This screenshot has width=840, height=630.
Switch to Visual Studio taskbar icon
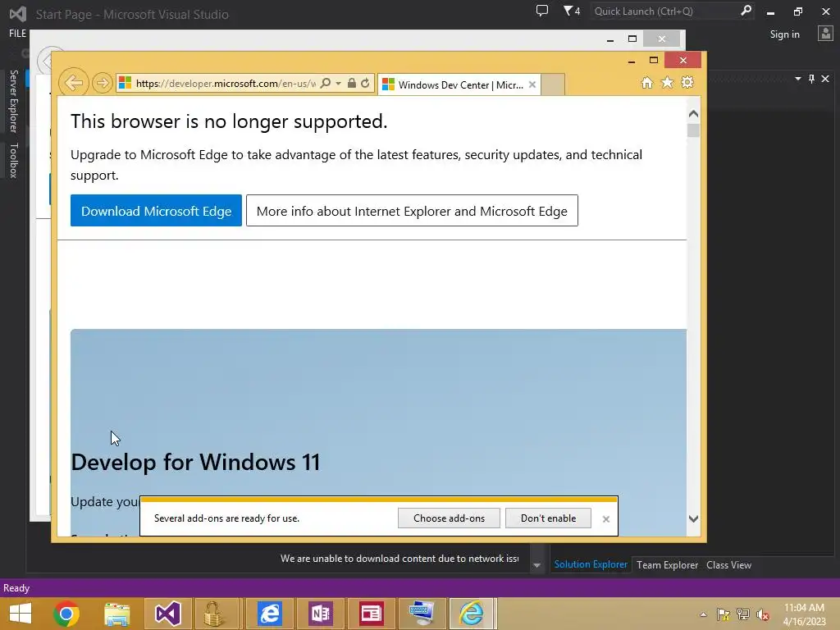(x=167, y=614)
